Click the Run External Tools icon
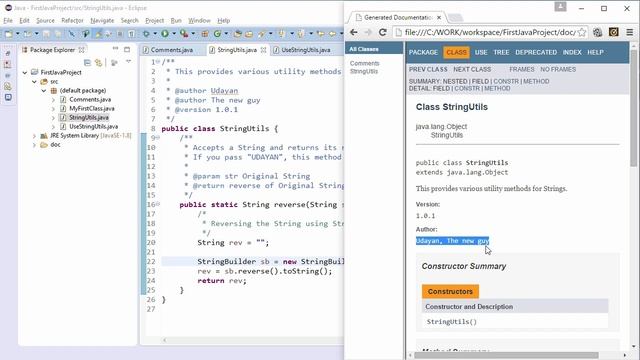The image size is (640, 360). coord(184,34)
